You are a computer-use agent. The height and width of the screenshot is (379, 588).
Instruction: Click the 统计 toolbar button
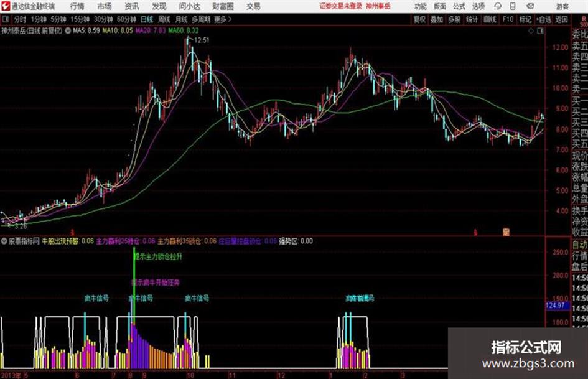coord(472,19)
